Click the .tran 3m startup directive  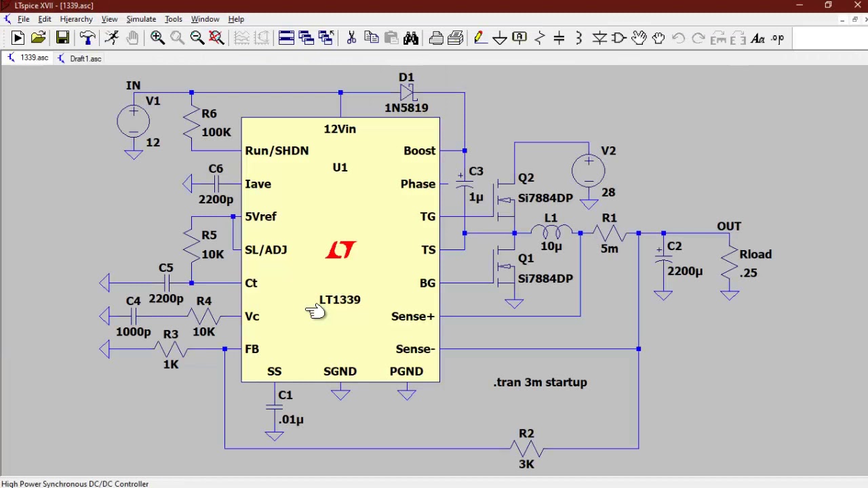tap(540, 382)
